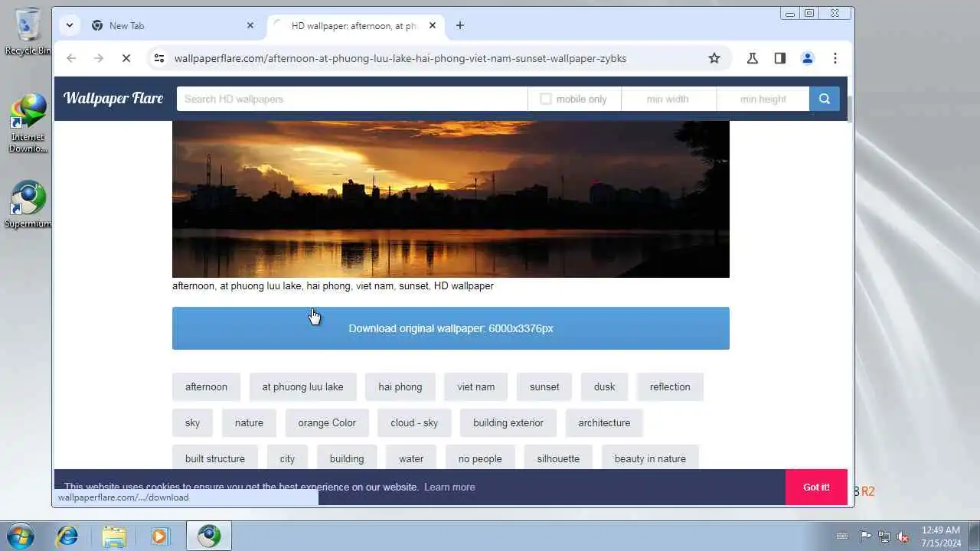Click the min width input
The image size is (980, 551).
668,99
